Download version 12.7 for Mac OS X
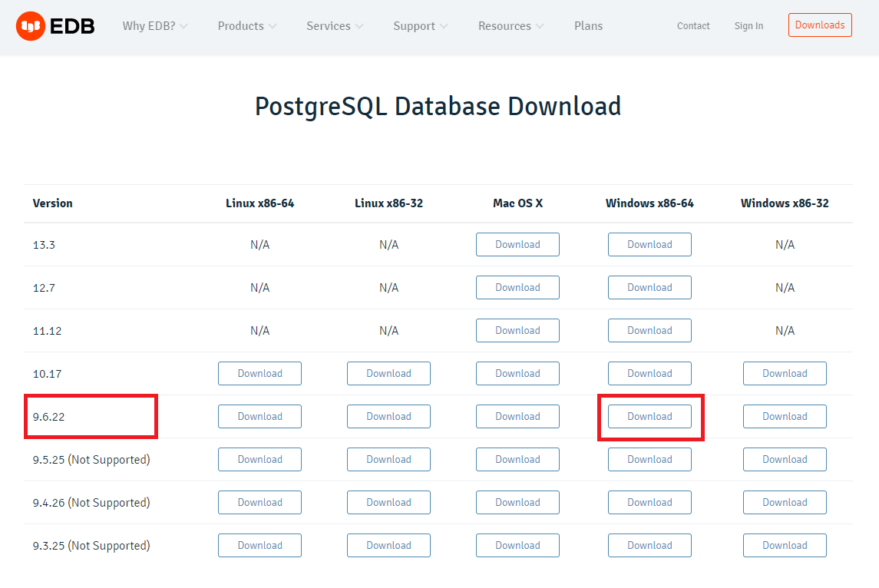879x588 pixels. (517, 288)
